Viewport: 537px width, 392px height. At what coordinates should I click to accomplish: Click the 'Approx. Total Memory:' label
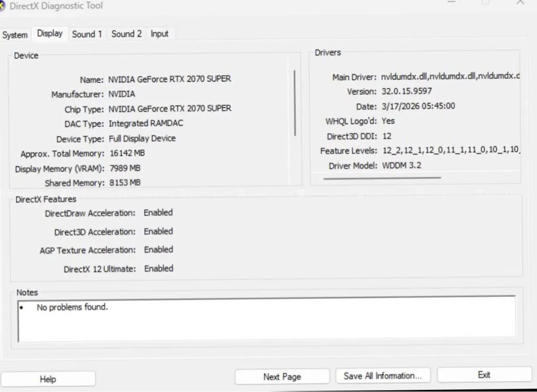(x=62, y=154)
